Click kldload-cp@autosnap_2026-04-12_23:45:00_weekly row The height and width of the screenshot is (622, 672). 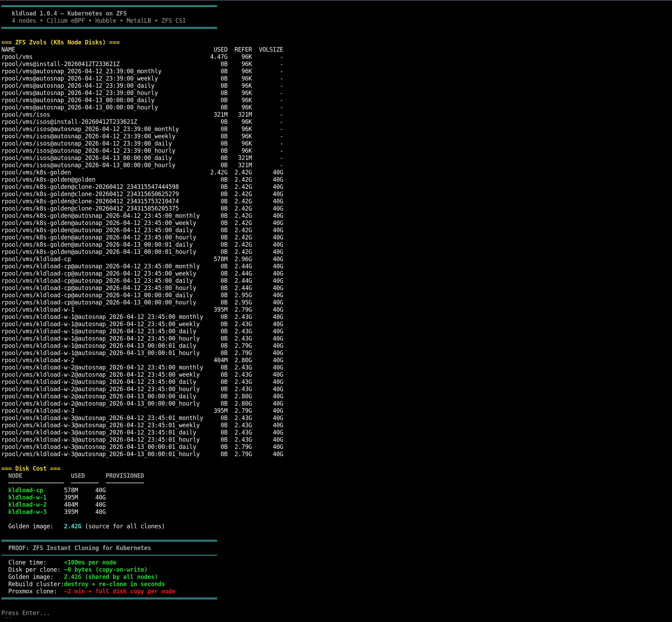(x=142, y=274)
